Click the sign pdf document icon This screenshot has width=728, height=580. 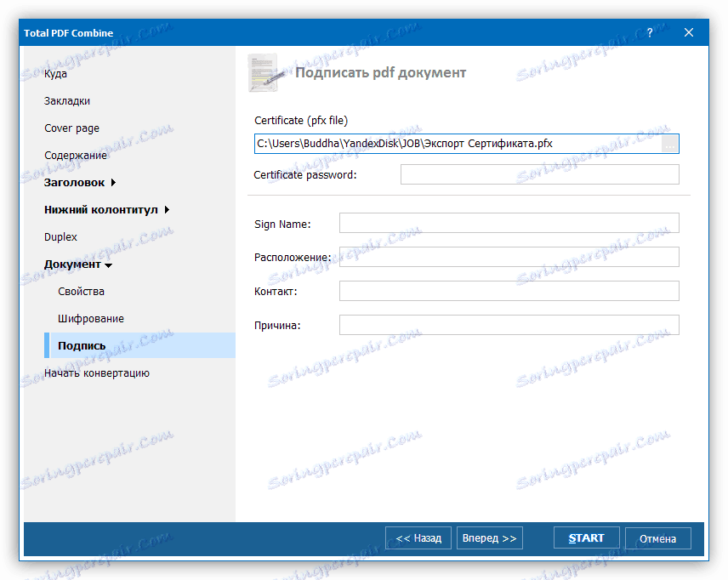(266, 73)
